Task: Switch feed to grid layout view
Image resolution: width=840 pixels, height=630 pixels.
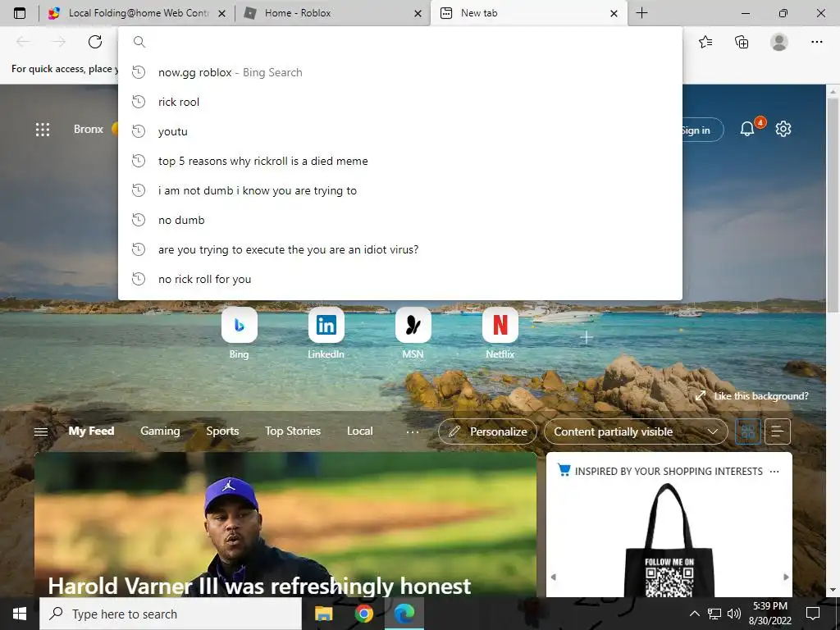Action: point(748,431)
